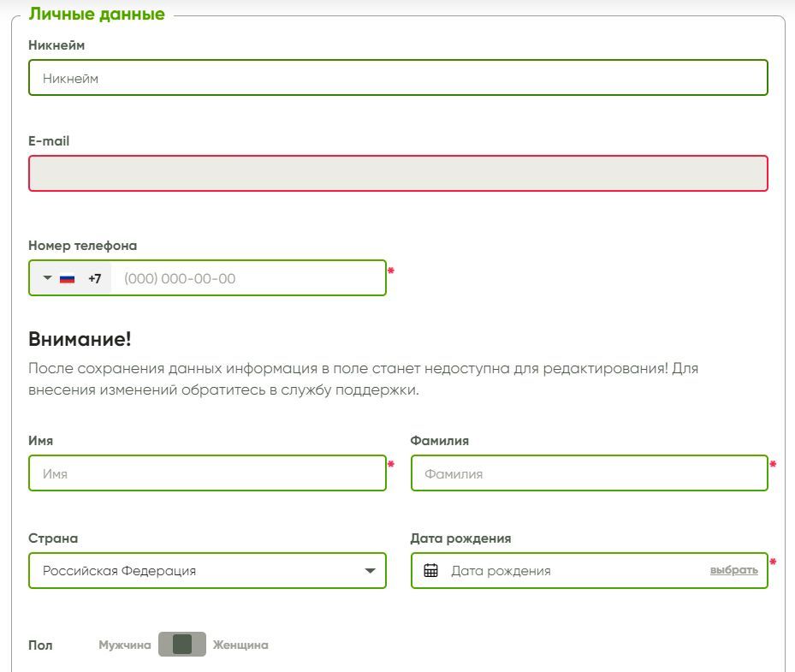The width and height of the screenshot is (795, 672).
Task: Click the E-mail field label
Action: point(49,141)
